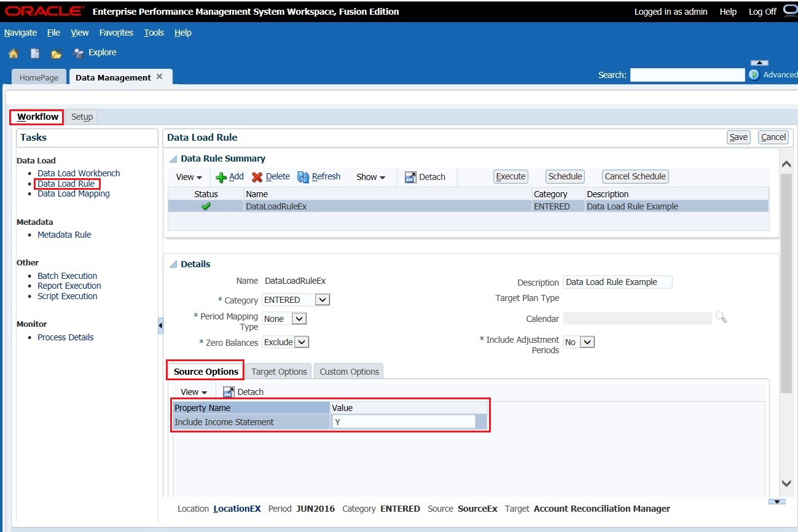Viewport: 798px width, 532px height.
Task: Open the Zero Balances dropdown
Action: tap(302, 342)
